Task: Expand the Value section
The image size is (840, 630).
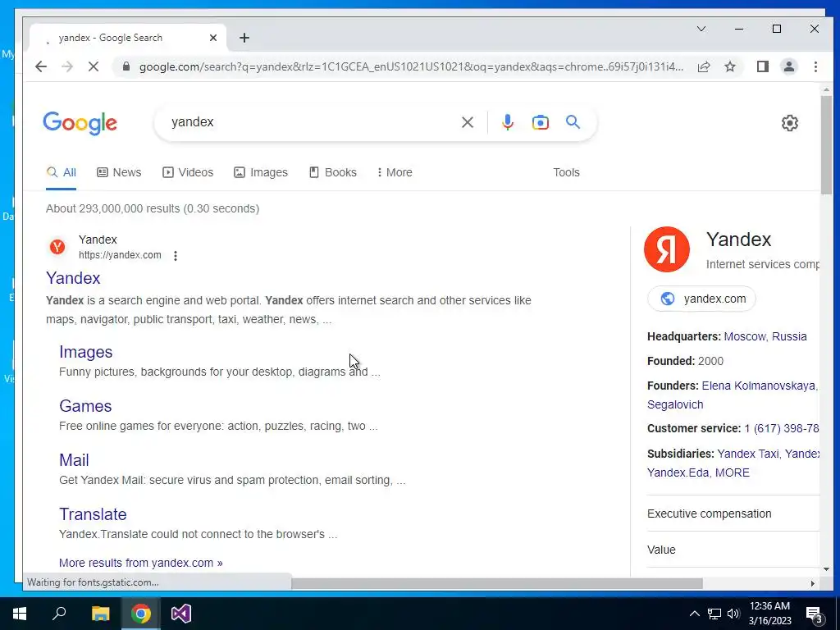Action: tap(733, 550)
